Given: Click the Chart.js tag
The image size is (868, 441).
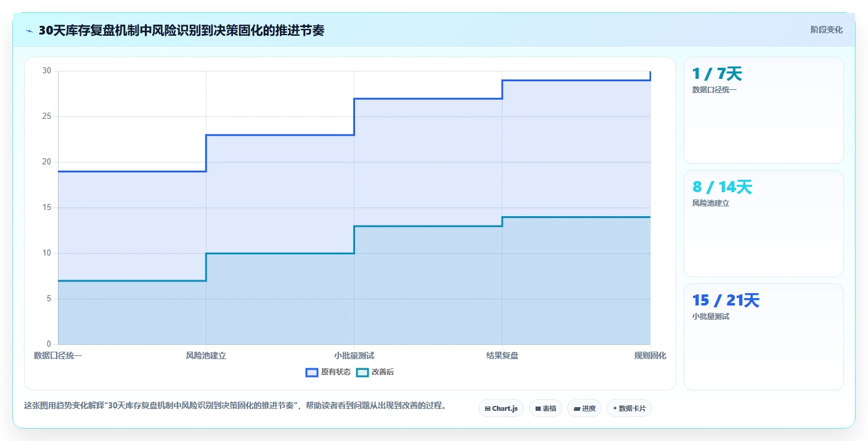Looking at the screenshot, I should point(501,408).
